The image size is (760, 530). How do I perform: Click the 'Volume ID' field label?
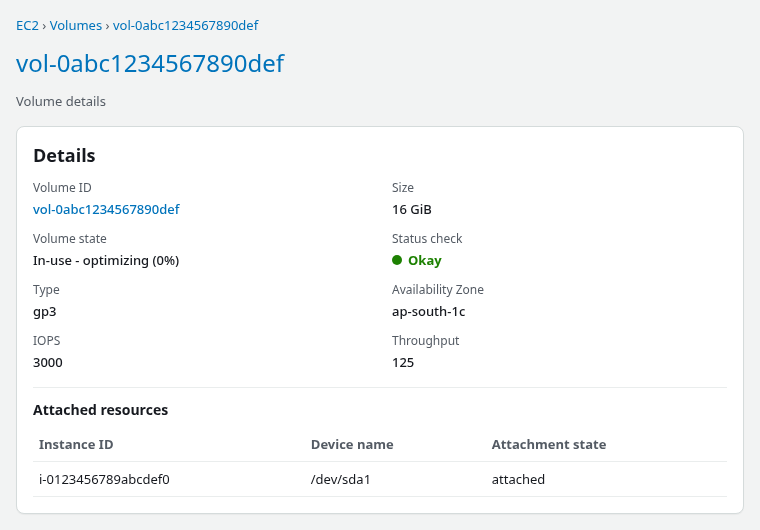point(62,188)
